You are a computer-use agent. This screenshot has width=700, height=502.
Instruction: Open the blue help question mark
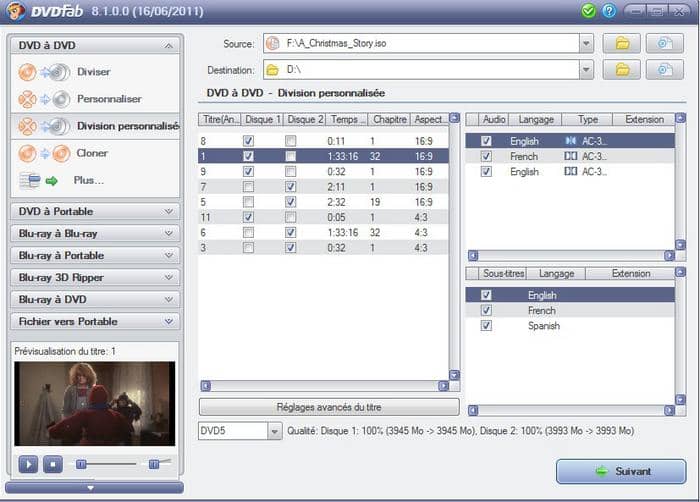pyautogui.click(x=609, y=11)
